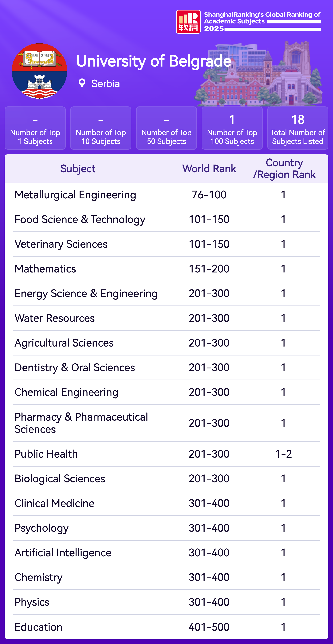
Task: Select the Number of Top 1 Subjects card
Action: coord(35,128)
